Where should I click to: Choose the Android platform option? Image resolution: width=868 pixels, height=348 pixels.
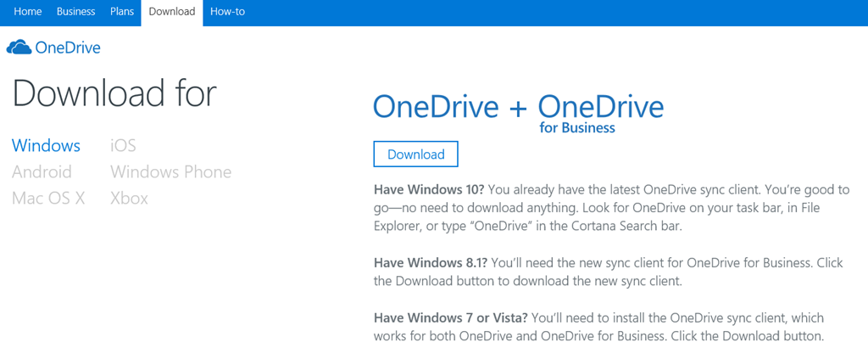click(42, 172)
